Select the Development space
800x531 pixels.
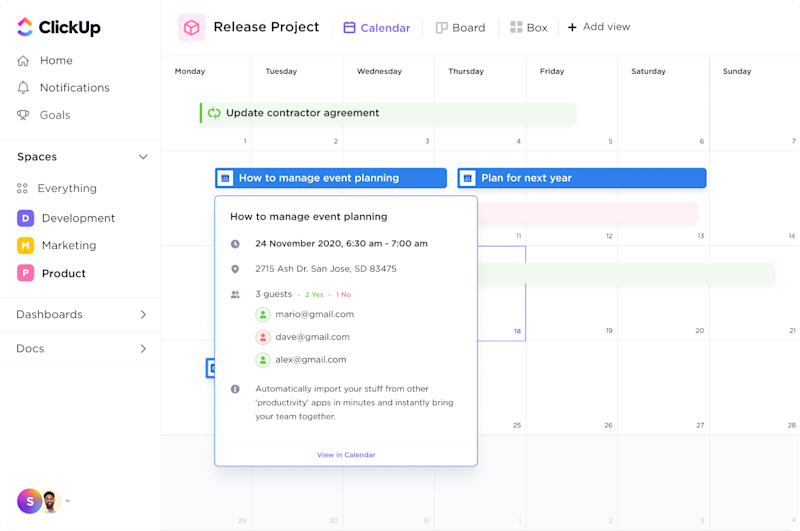(x=66, y=218)
